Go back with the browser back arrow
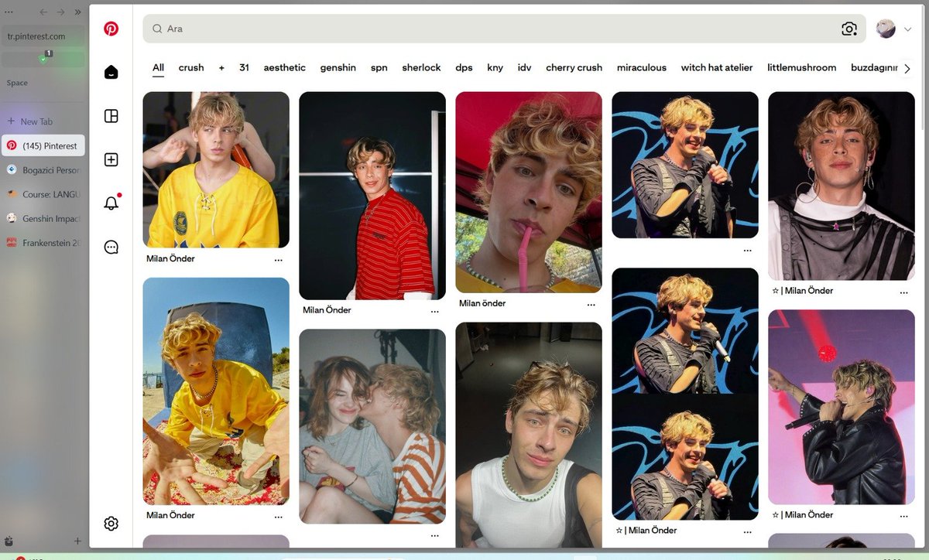 click(x=43, y=12)
